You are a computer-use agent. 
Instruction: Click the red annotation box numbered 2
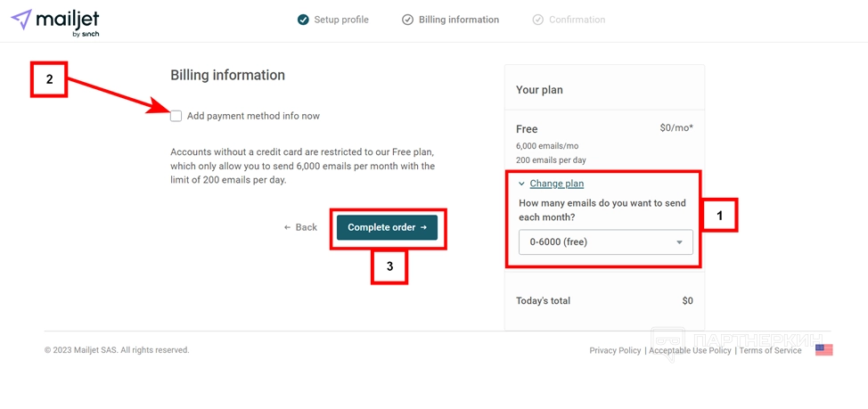click(49, 79)
